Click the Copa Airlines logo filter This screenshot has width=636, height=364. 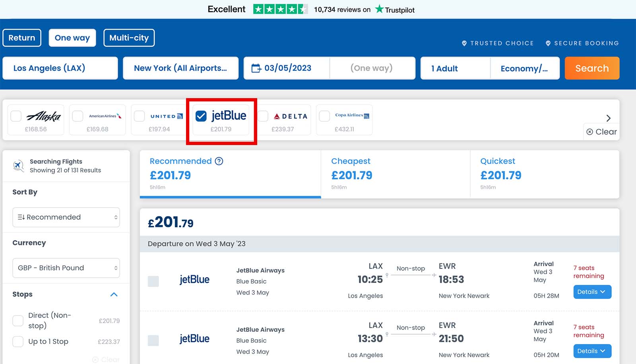point(352,115)
